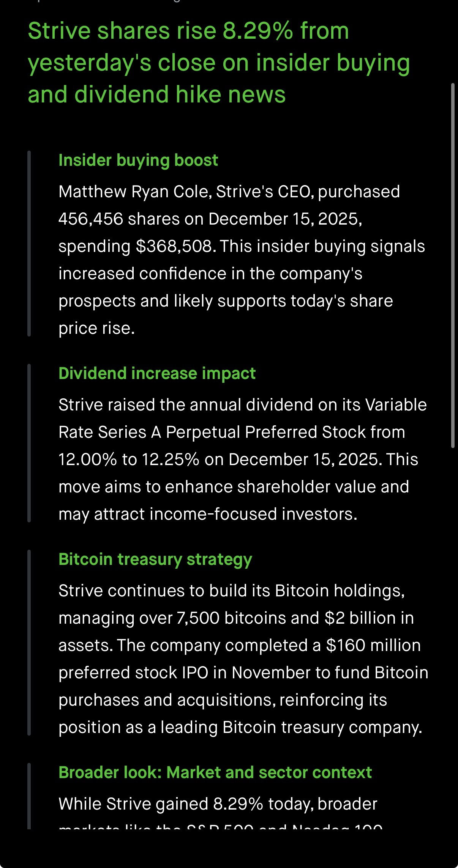
Task: Open the Bitcoin treasury strategy heading
Action: click(155, 559)
